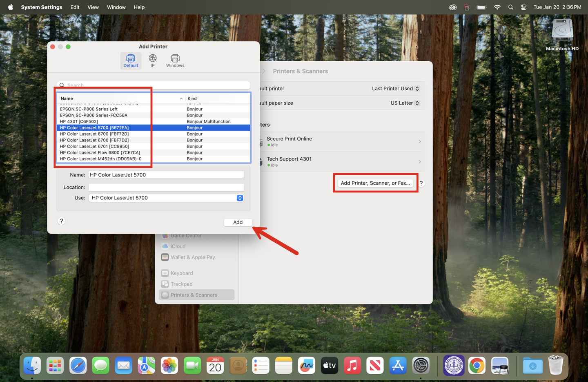The height and width of the screenshot is (382, 588).
Task: Open the System Settings menu
Action: pos(42,7)
